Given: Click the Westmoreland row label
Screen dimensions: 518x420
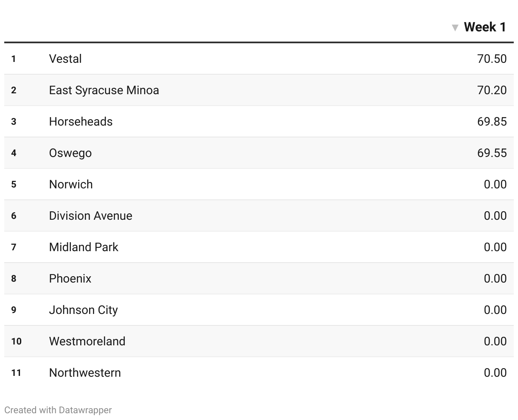Looking at the screenshot, I should (87, 341).
